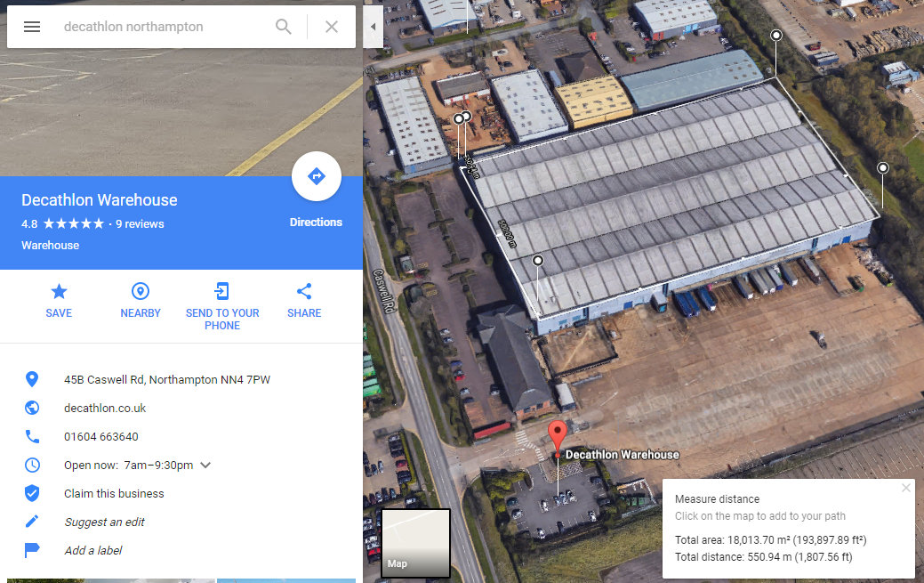Close the Measure distance panel
924x583 pixels.
[x=905, y=488]
